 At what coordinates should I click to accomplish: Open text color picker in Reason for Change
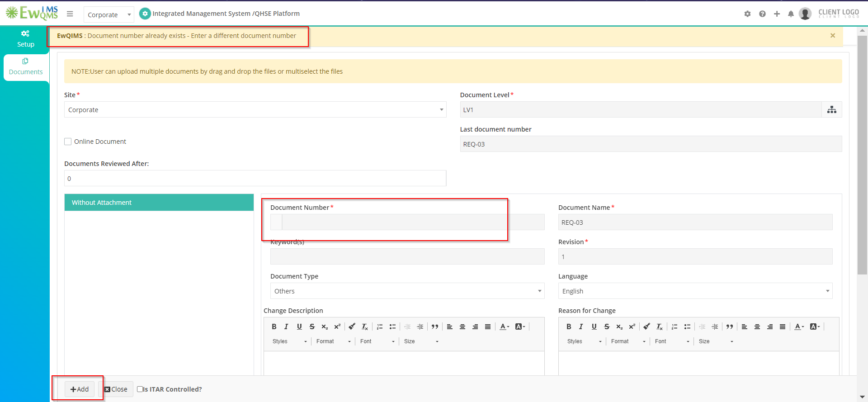pos(799,326)
